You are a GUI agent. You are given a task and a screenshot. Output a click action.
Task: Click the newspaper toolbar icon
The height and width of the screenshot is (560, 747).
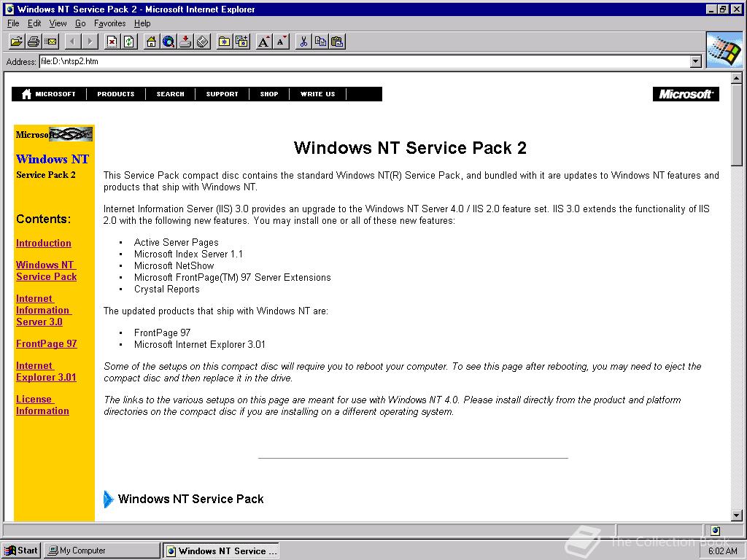point(203,42)
